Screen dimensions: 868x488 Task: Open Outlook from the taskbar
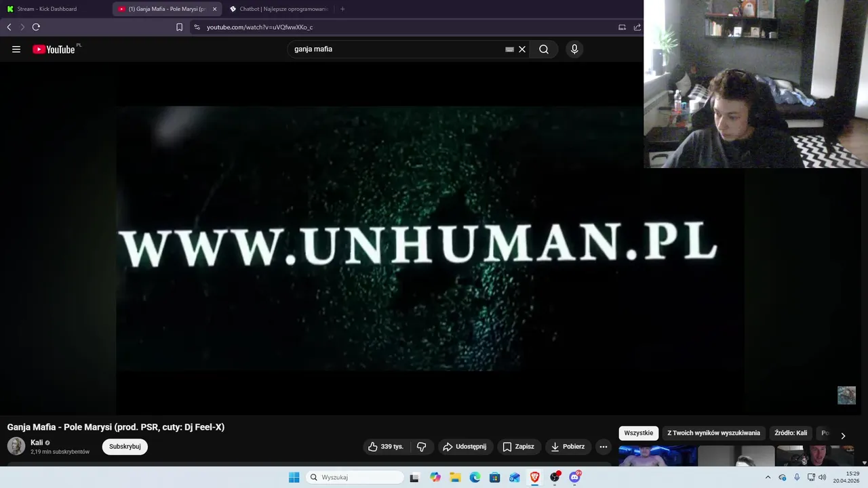[515, 477]
